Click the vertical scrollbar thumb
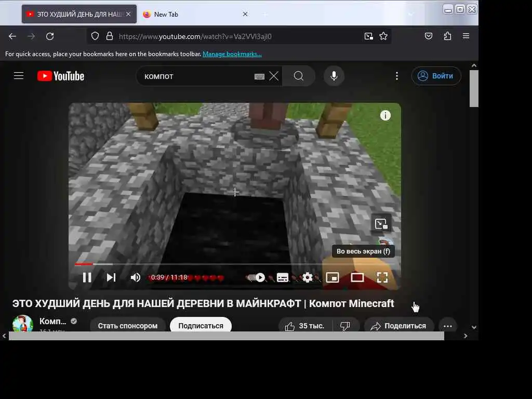Screen dimensions: 532x399 pos(474,88)
